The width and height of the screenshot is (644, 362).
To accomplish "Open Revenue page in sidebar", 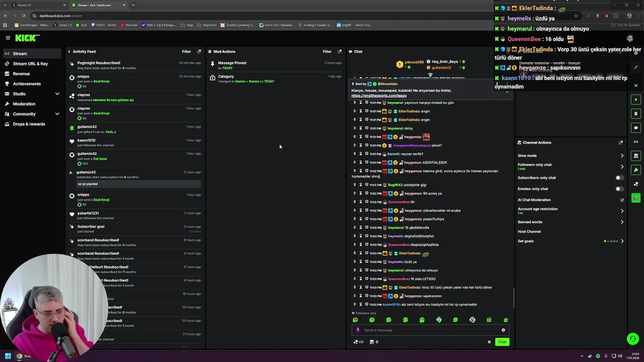I will 31,73.
